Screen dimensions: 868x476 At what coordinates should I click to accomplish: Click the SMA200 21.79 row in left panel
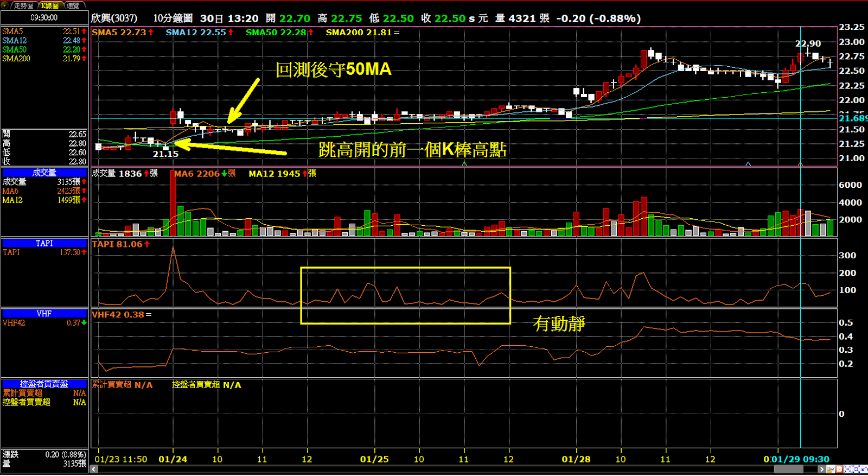tap(44, 59)
